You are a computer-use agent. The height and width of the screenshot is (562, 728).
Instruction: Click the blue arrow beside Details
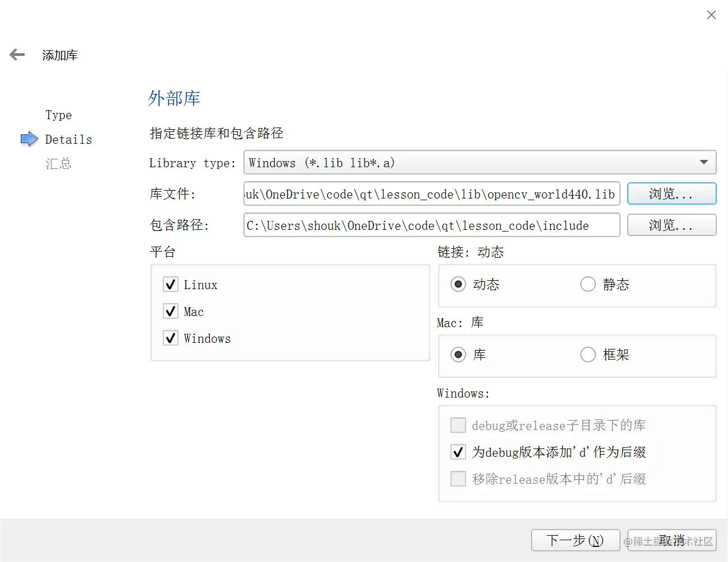click(x=29, y=139)
